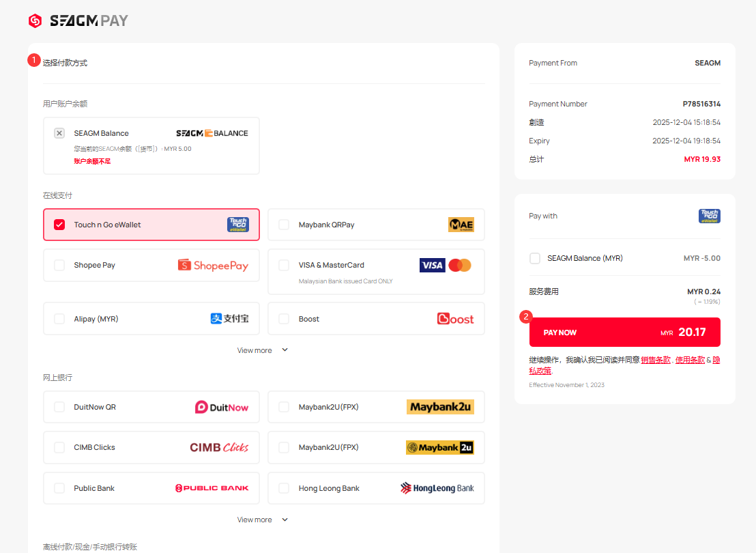756x553 pixels.
Task: Click the Maybank MAE logo icon
Action: (x=461, y=225)
